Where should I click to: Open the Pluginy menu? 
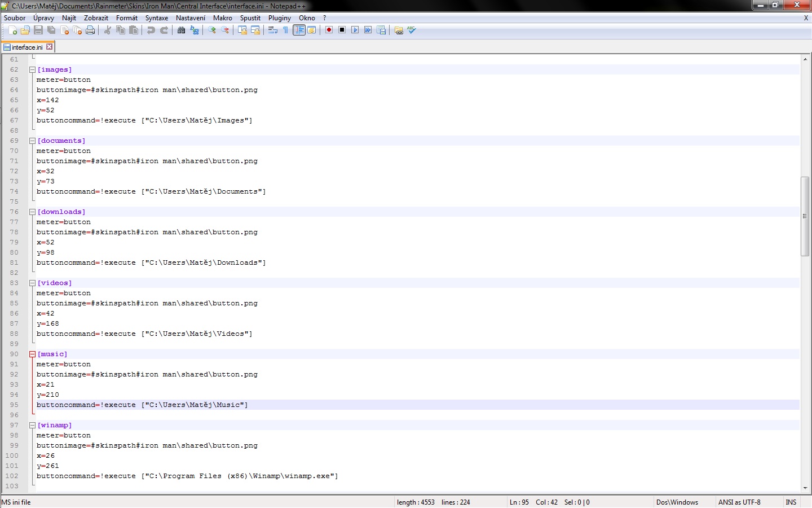[x=279, y=18]
